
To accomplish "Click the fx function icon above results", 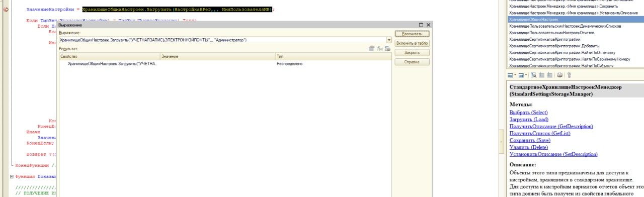I will (x=380, y=49).
